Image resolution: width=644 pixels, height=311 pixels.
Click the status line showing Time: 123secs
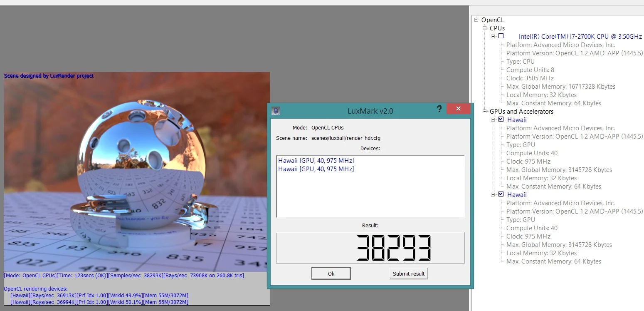[124, 275]
